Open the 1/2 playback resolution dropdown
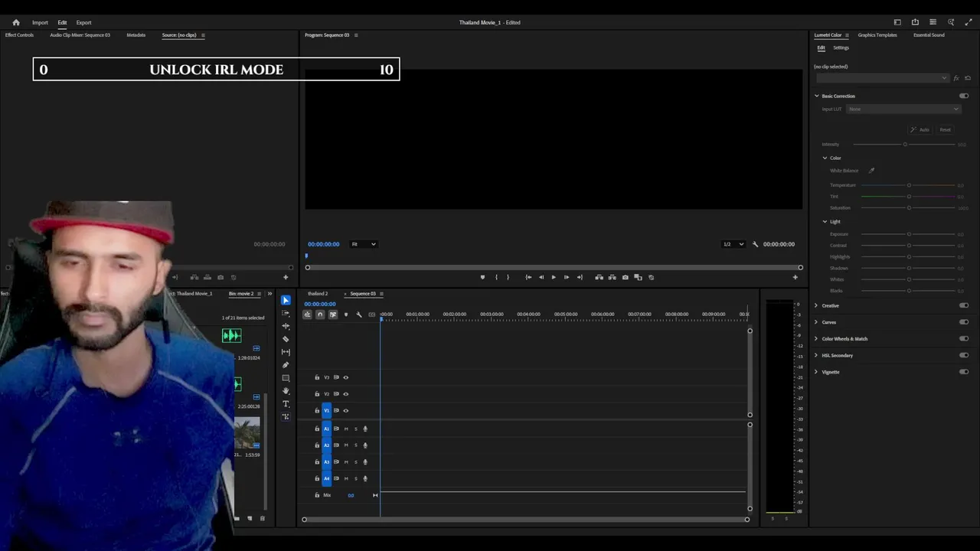 point(733,244)
